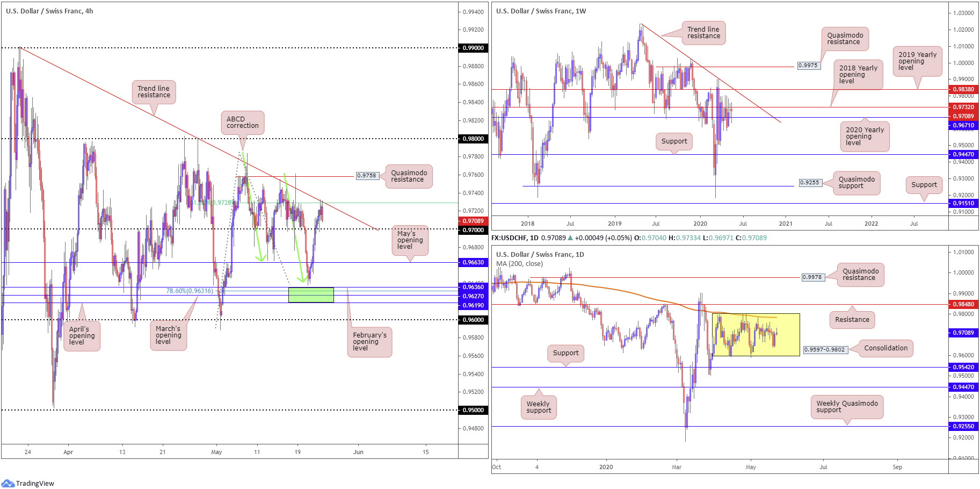The height and width of the screenshot is (489, 980).
Task: Click the 0.9597-0.9802 range label
Action: tap(825, 350)
